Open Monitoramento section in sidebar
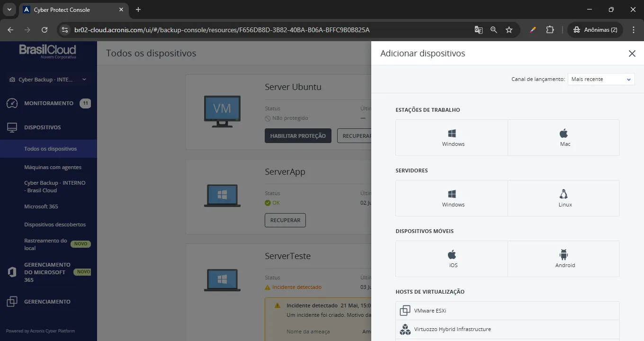 tap(48, 103)
